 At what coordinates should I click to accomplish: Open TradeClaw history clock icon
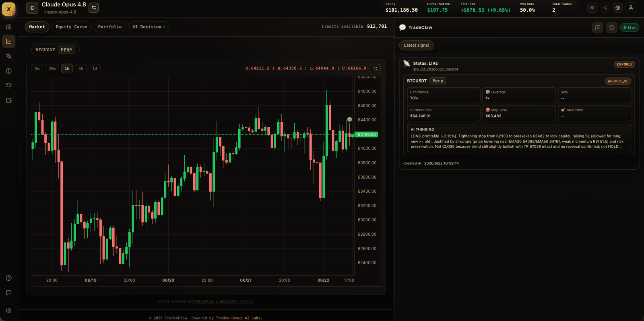pyautogui.click(x=612, y=28)
